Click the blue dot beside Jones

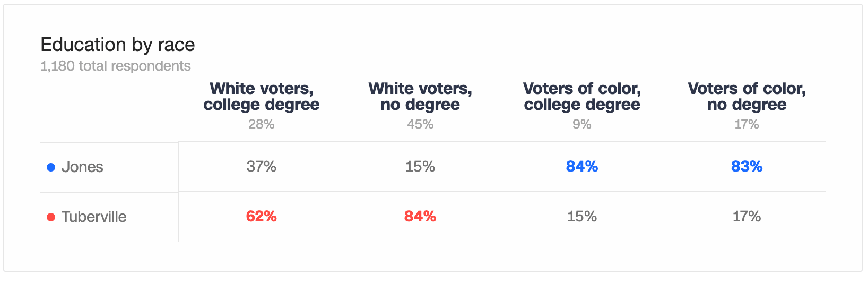click(x=51, y=167)
